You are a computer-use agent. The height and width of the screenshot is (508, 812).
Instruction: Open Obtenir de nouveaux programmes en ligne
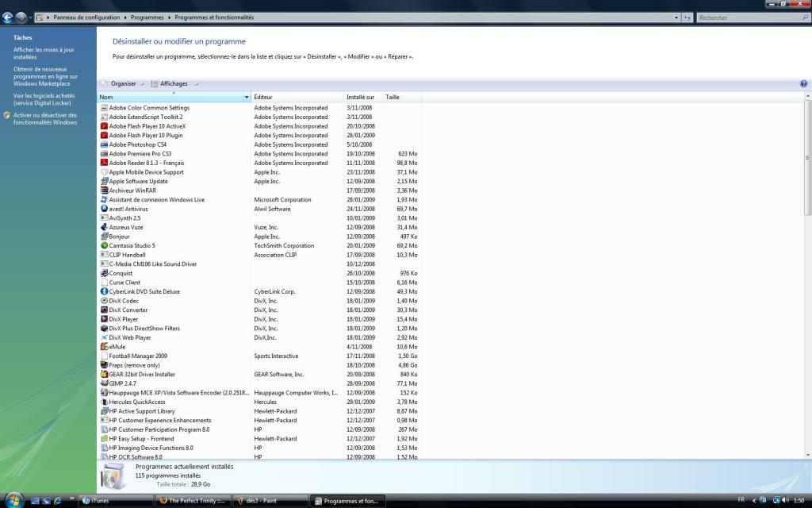tap(45, 76)
